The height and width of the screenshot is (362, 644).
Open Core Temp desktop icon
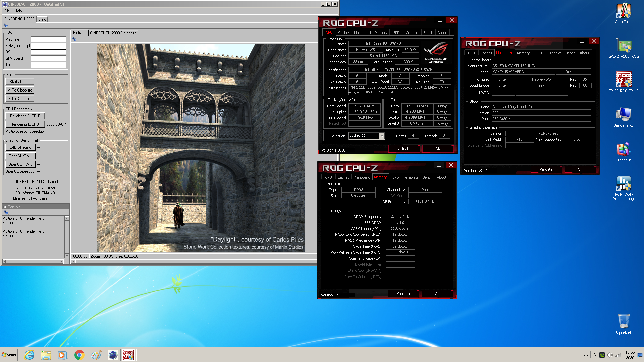623,13
